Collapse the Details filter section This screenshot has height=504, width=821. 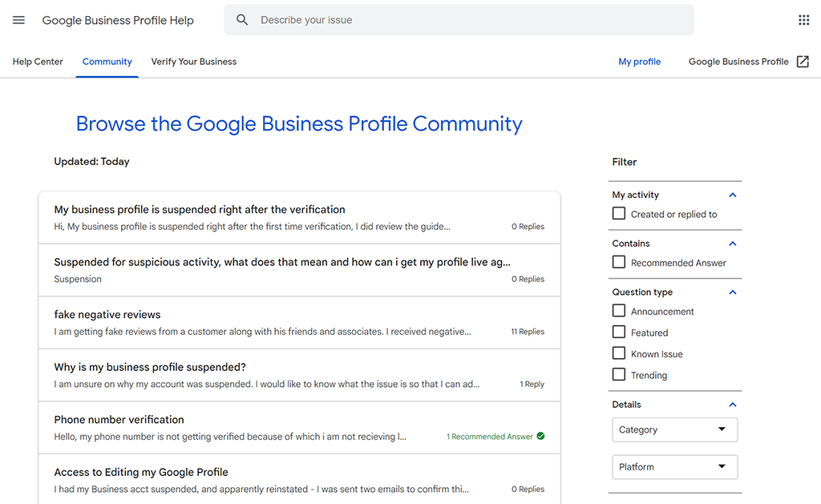733,405
